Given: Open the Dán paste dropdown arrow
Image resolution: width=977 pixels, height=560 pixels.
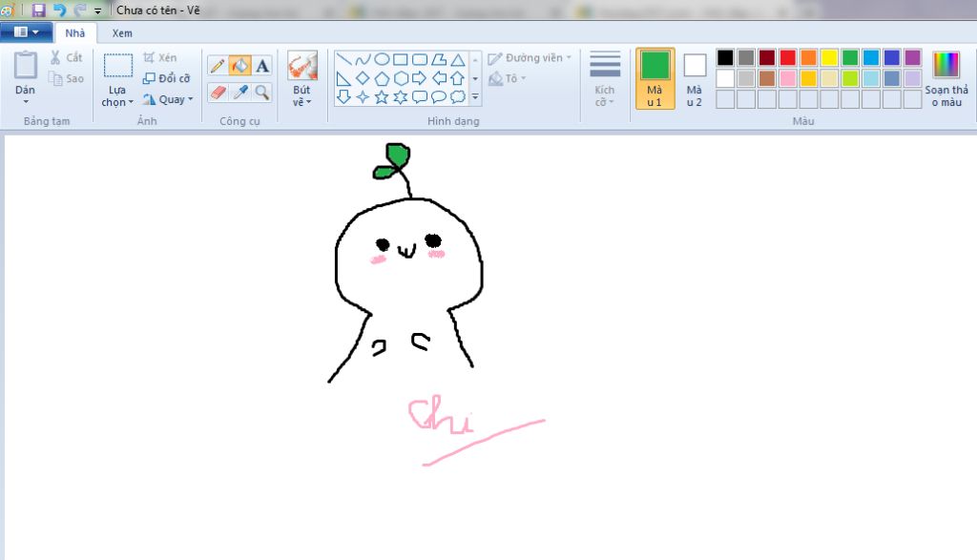Looking at the screenshot, I should pyautogui.click(x=26, y=101).
